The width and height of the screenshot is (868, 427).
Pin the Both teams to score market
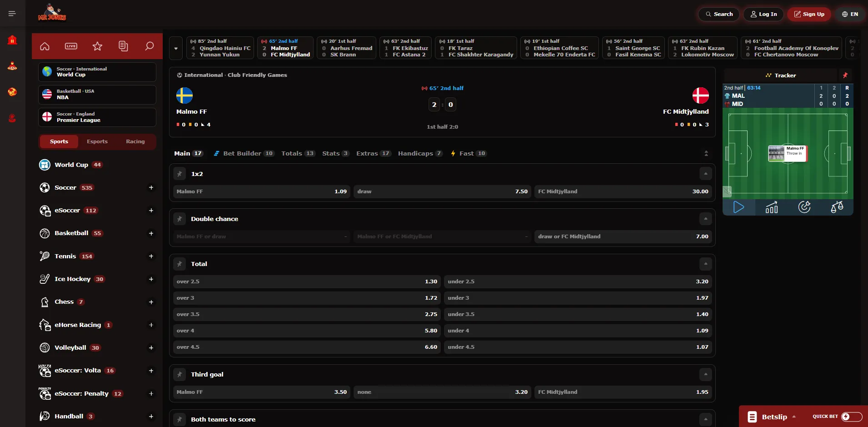(x=180, y=419)
